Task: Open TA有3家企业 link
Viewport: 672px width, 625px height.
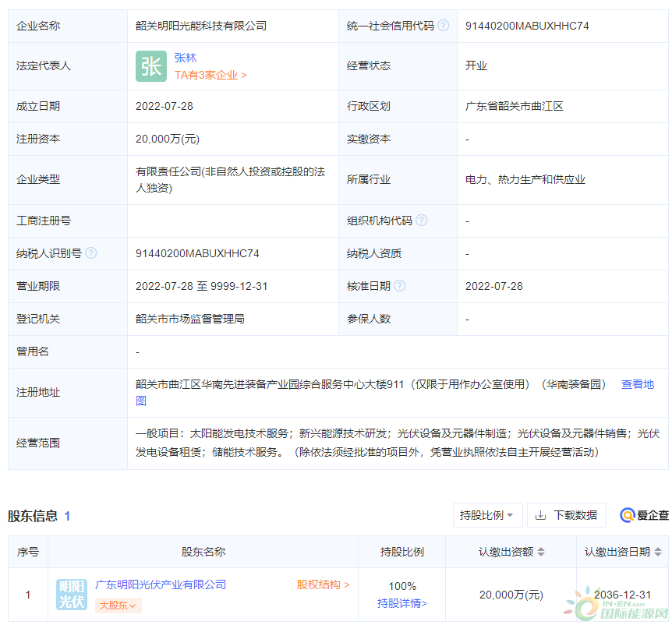Action: [x=210, y=76]
